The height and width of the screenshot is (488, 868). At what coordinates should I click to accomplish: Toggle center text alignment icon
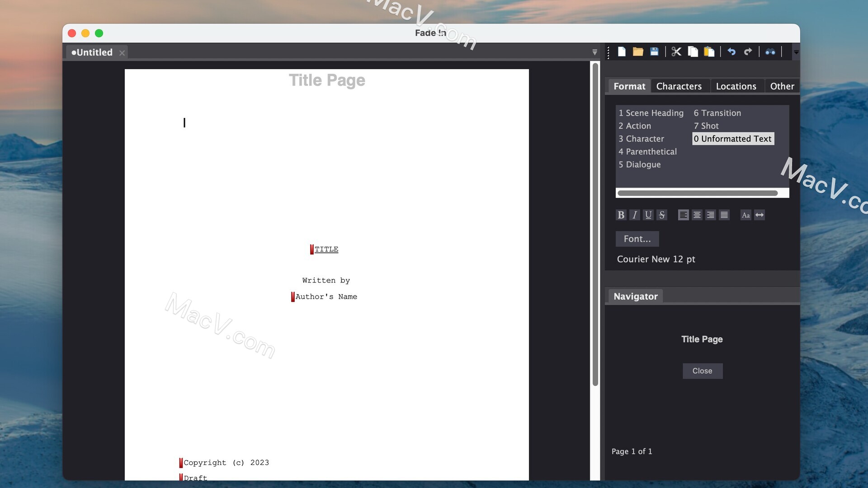pos(697,215)
